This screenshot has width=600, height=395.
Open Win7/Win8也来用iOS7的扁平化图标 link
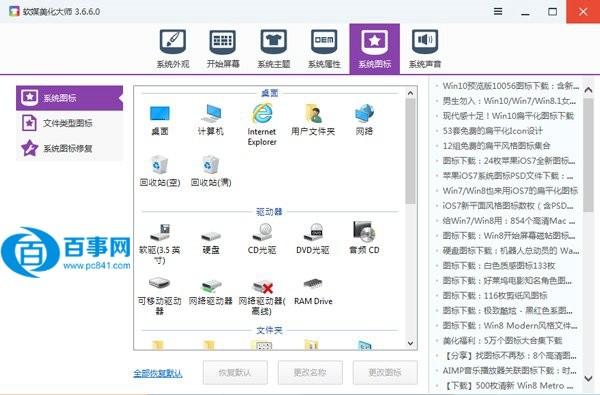tap(510, 191)
